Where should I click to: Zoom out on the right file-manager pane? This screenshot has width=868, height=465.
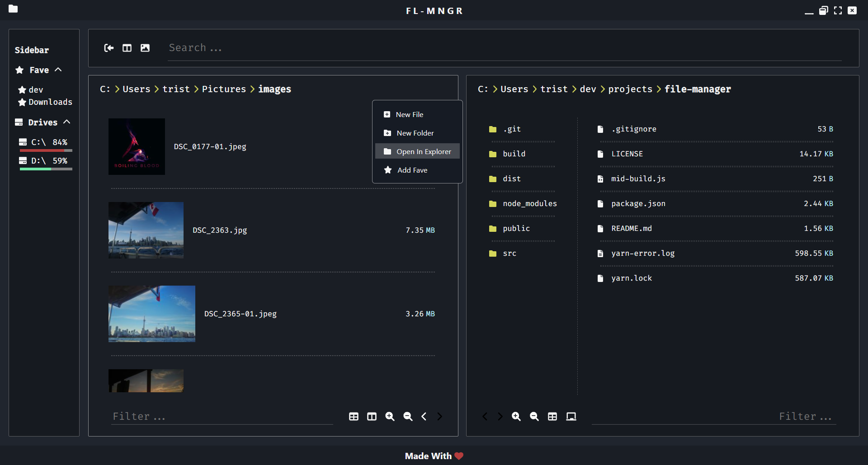[x=534, y=417]
